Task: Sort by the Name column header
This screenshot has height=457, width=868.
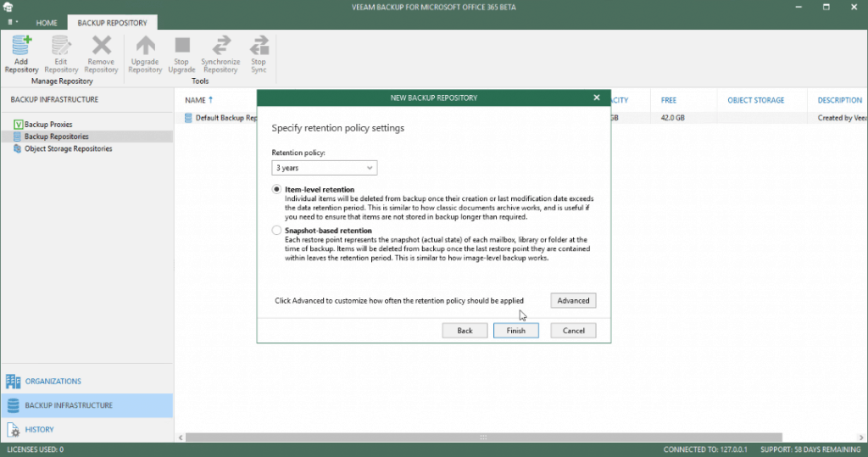Action: pos(196,100)
